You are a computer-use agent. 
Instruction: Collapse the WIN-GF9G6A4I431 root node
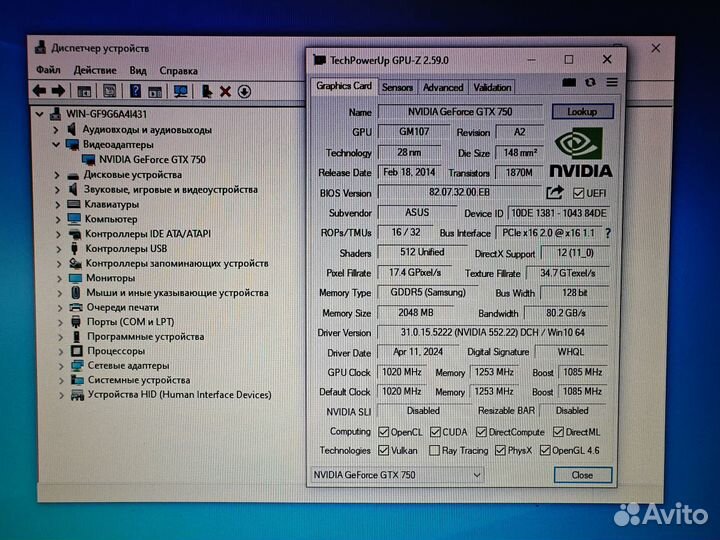(40, 114)
